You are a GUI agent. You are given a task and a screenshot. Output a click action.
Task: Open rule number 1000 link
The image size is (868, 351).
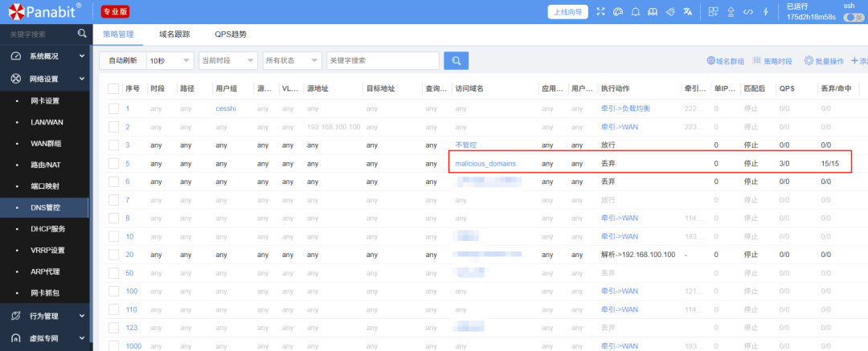(x=133, y=346)
